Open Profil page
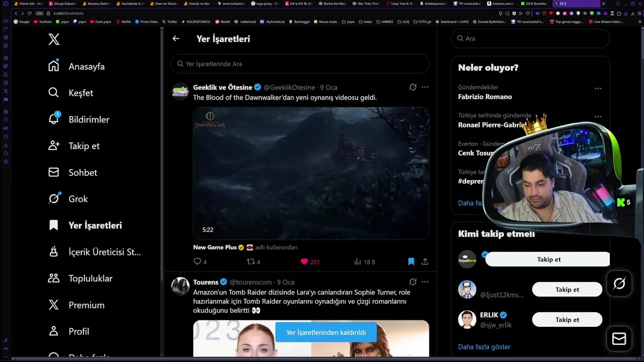Image resolution: width=644 pixels, height=362 pixels. [x=68, y=332]
